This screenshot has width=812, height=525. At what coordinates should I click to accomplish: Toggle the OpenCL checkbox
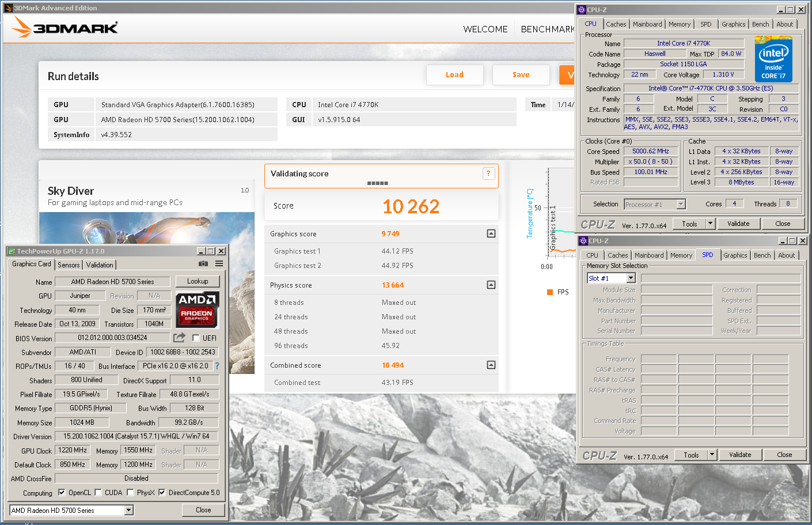62,493
